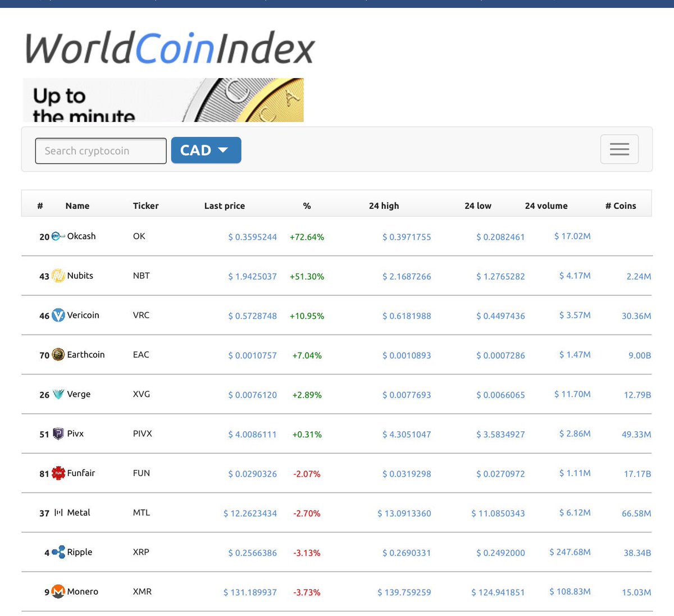Click the -2.07% change value

point(307,474)
